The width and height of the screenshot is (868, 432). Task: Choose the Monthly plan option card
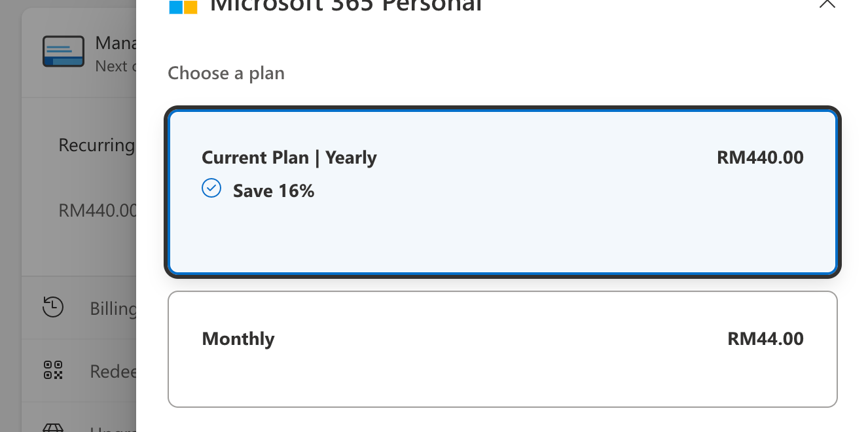503,349
